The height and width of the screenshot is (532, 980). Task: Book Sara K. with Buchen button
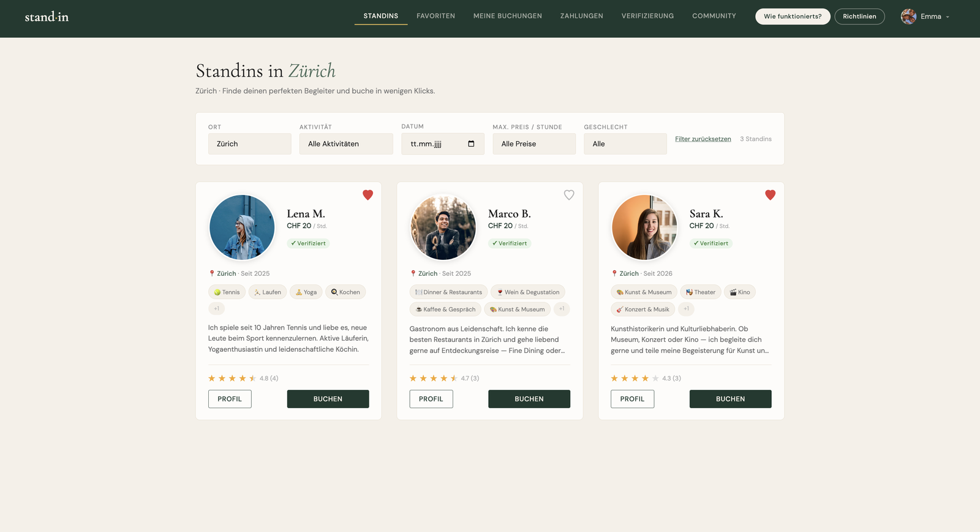point(731,399)
